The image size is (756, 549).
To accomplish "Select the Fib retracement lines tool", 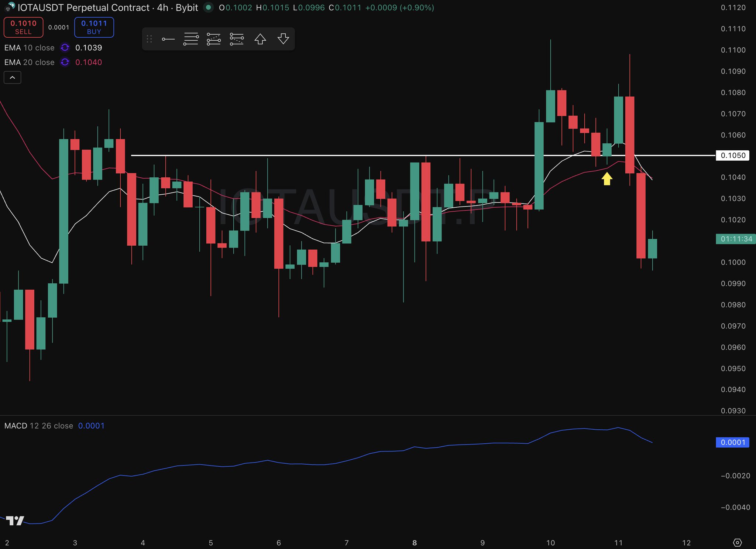I will (191, 39).
